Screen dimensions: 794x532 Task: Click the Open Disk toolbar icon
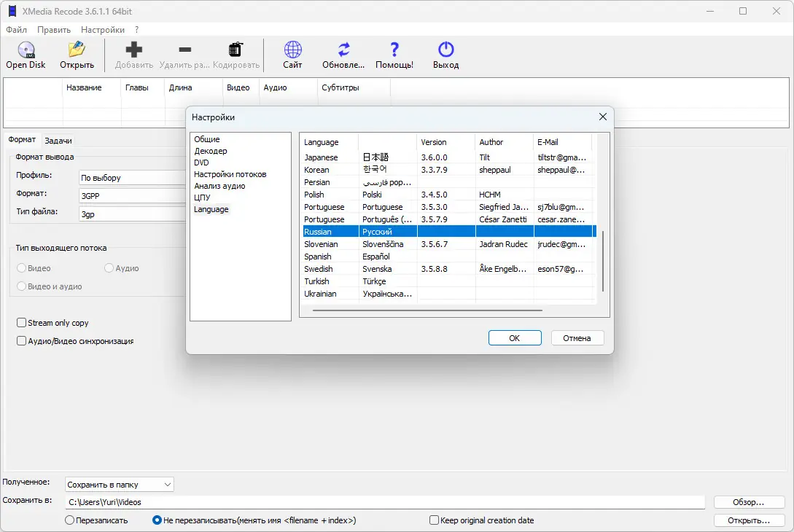pos(26,50)
